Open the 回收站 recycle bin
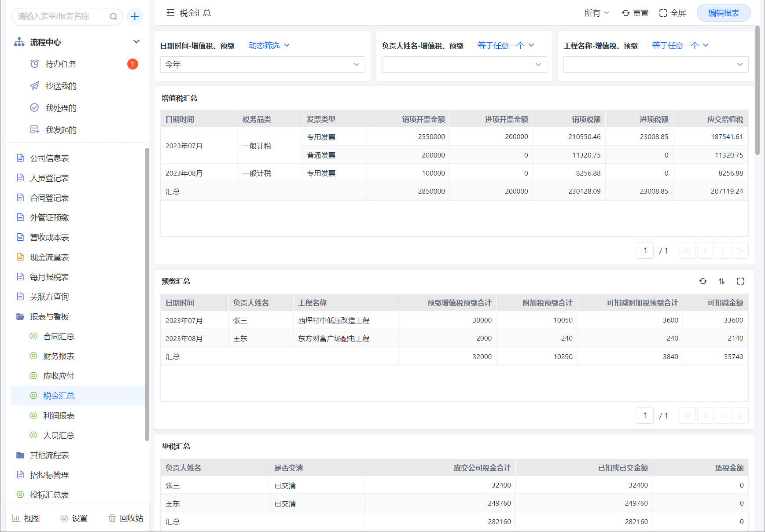This screenshot has width=765, height=532. coord(126,518)
